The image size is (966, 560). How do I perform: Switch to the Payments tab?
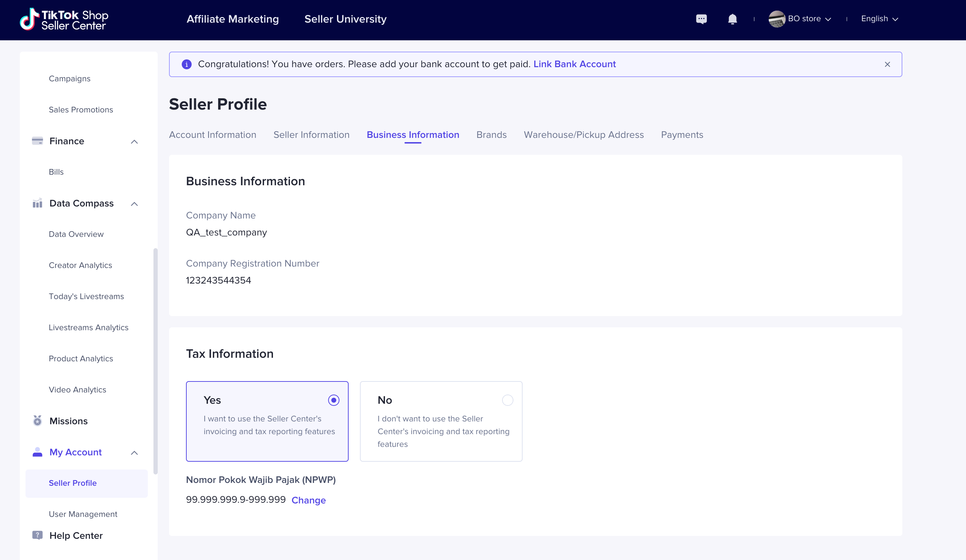click(x=682, y=135)
